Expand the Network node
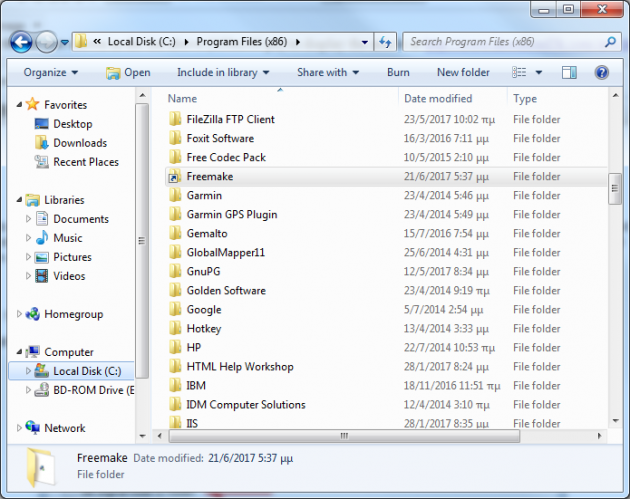Screen dimensions: 630x499 tap(18, 428)
